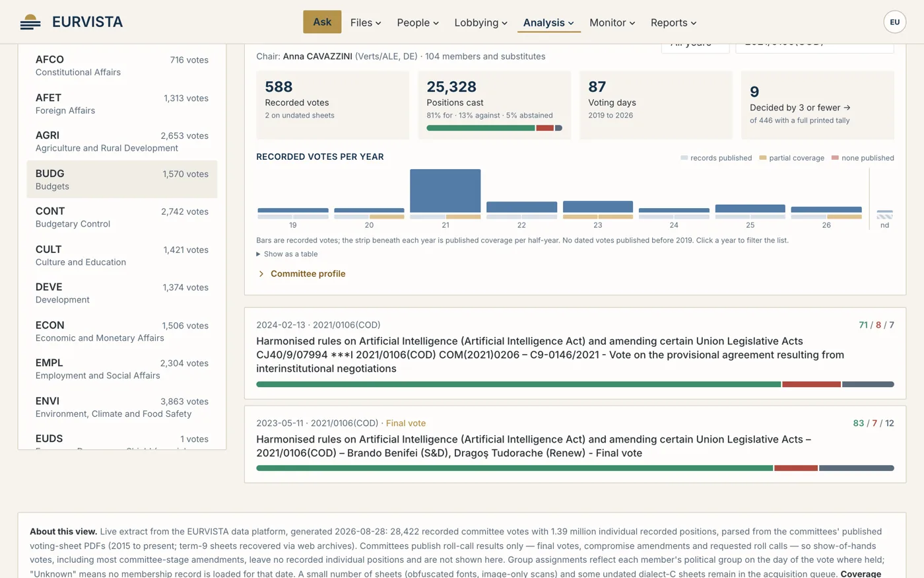Expand the Committee profile section
Screen dimensions: 924x578
pyautogui.click(x=302, y=273)
